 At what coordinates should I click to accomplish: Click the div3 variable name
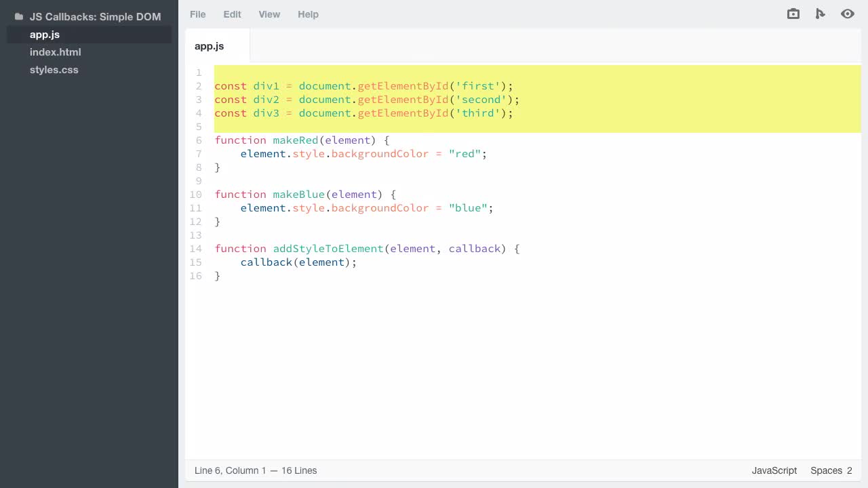[x=267, y=113]
